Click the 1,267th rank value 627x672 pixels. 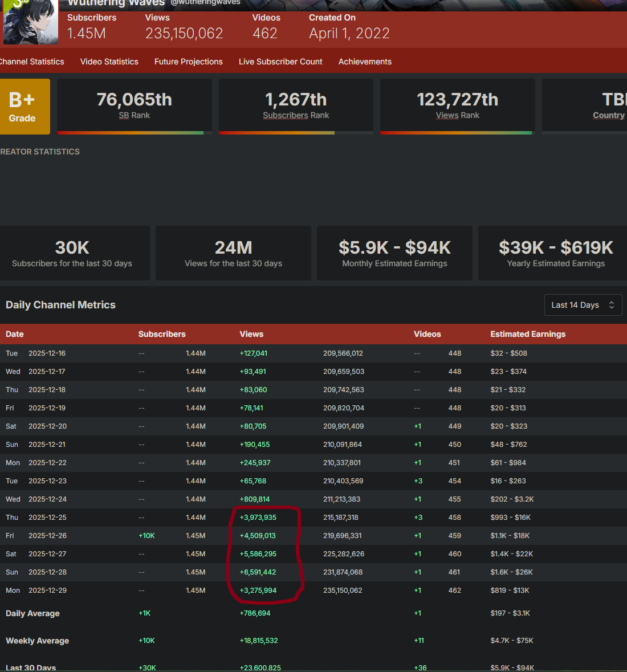click(x=296, y=99)
